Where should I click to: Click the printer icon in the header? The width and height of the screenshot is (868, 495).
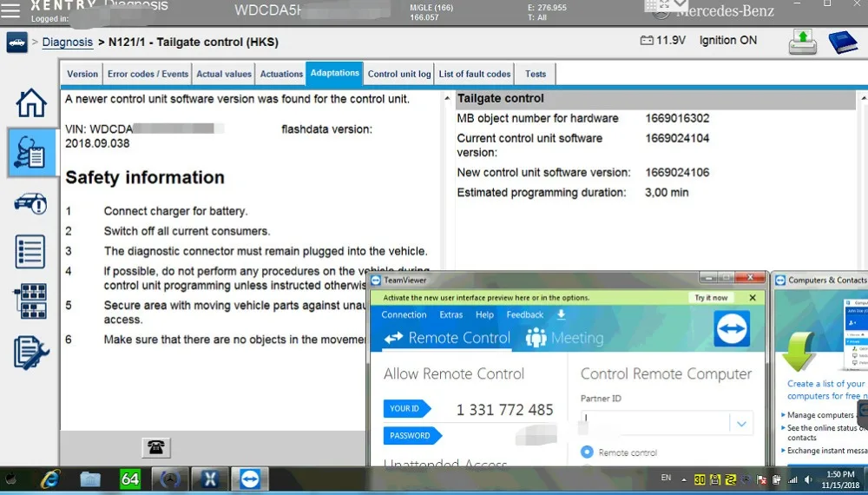803,42
